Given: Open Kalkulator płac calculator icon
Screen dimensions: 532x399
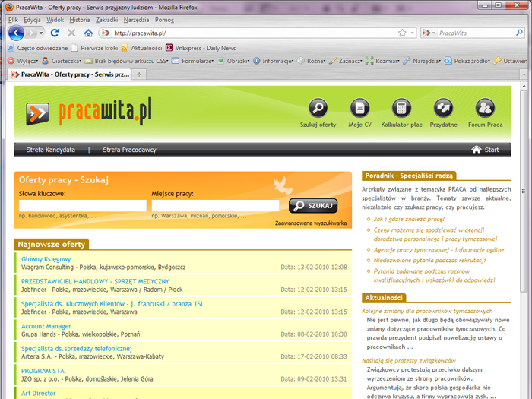Looking at the screenshot, I should click(x=401, y=108).
